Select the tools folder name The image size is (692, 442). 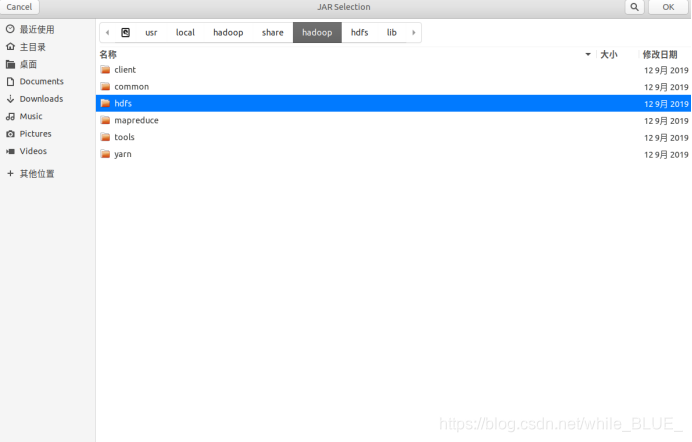(124, 137)
